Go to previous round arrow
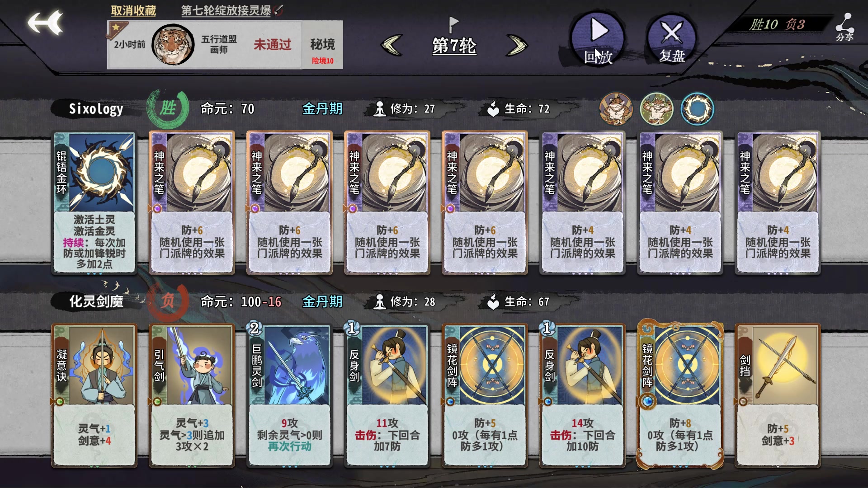Image resolution: width=868 pixels, height=488 pixels. [392, 45]
